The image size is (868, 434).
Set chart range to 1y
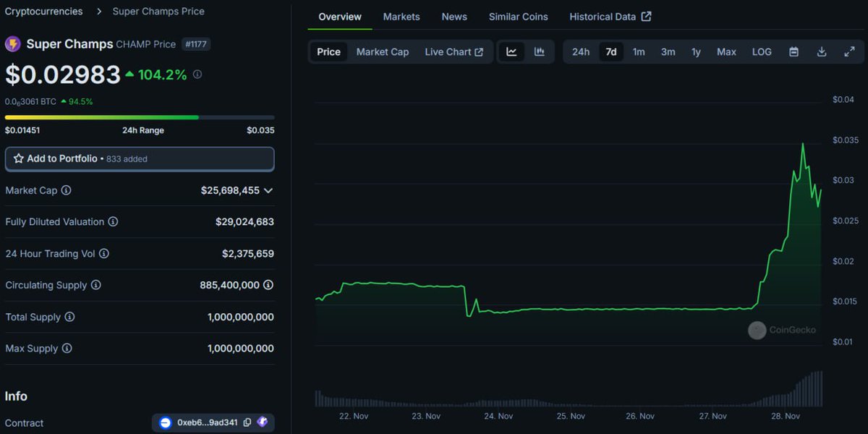(x=696, y=52)
